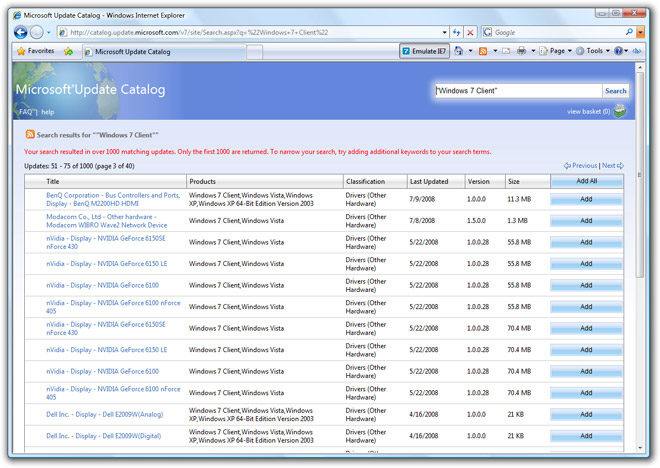Sort by the Classification column header
660x468 pixels.
tap(365, 181)
